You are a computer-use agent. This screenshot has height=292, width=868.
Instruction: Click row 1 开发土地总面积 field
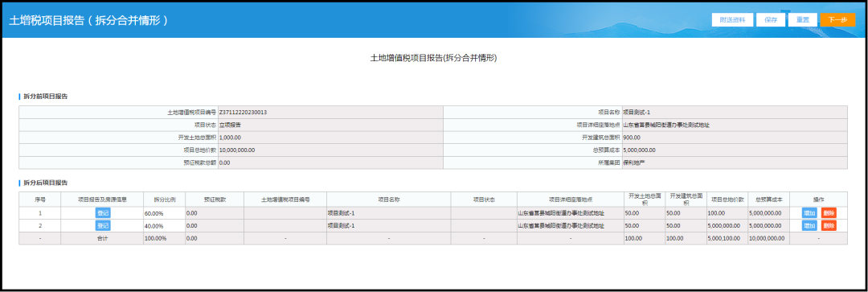pyautogui.click(x=645, y=213)
